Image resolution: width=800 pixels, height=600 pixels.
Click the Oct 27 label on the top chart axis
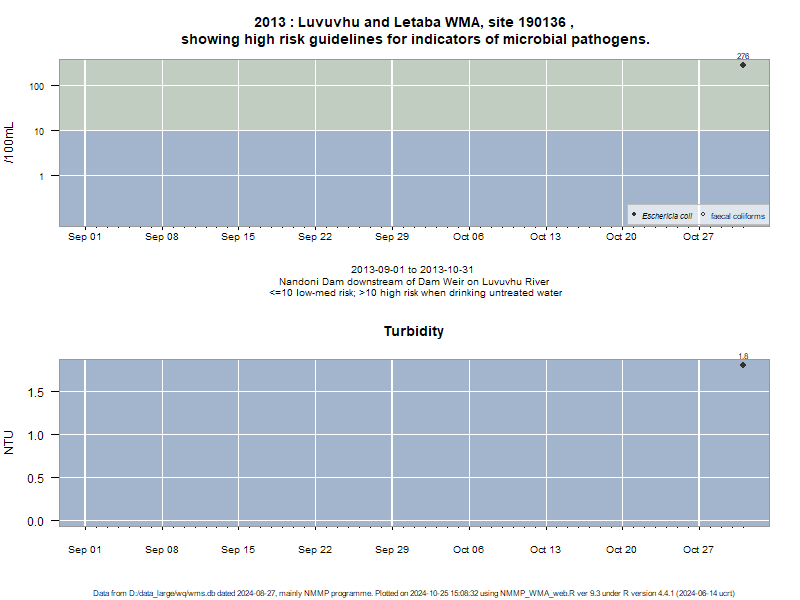(x=698, y=237)
